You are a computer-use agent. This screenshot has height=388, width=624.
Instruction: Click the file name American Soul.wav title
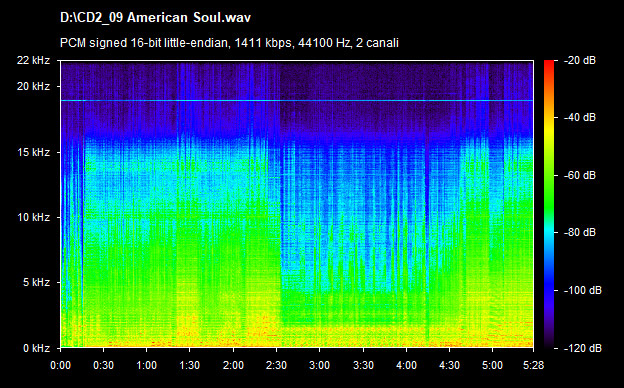(x=156, y=18)
